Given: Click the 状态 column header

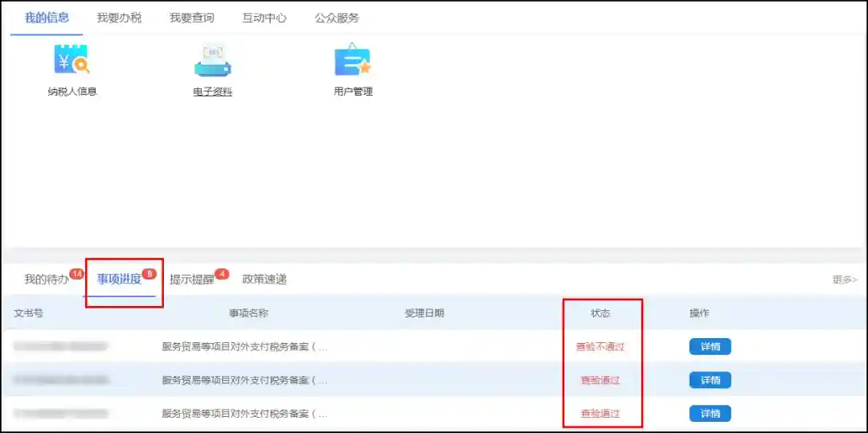Looking at the screenshot, I should point(600,313).
